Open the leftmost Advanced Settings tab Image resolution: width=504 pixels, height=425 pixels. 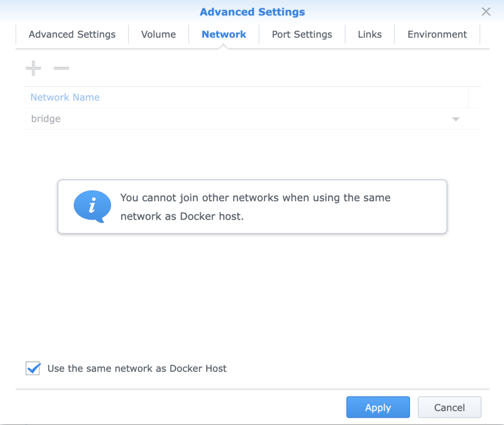[72, 34]
